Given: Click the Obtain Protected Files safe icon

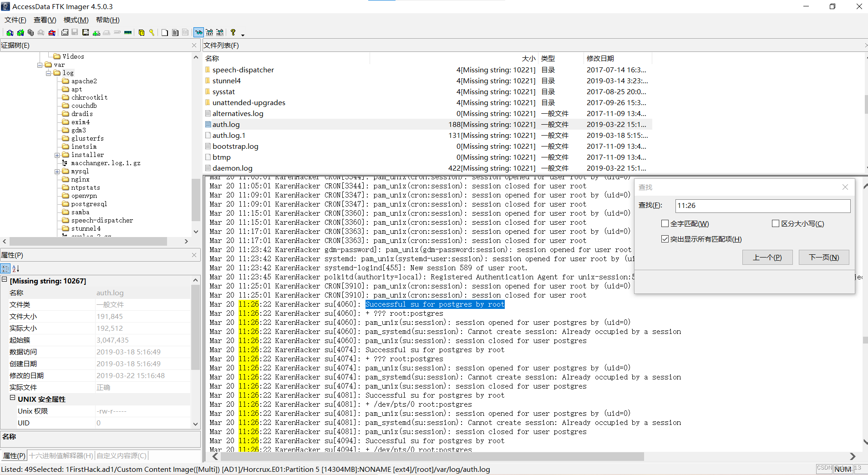Looking at the screenshot, I should 142,33.
